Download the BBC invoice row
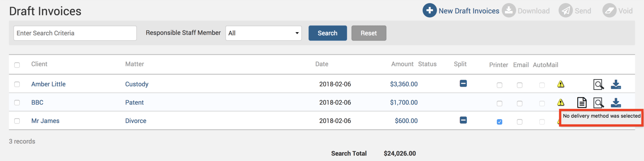The height and width of the screenshot is (161, 644). 616,103
